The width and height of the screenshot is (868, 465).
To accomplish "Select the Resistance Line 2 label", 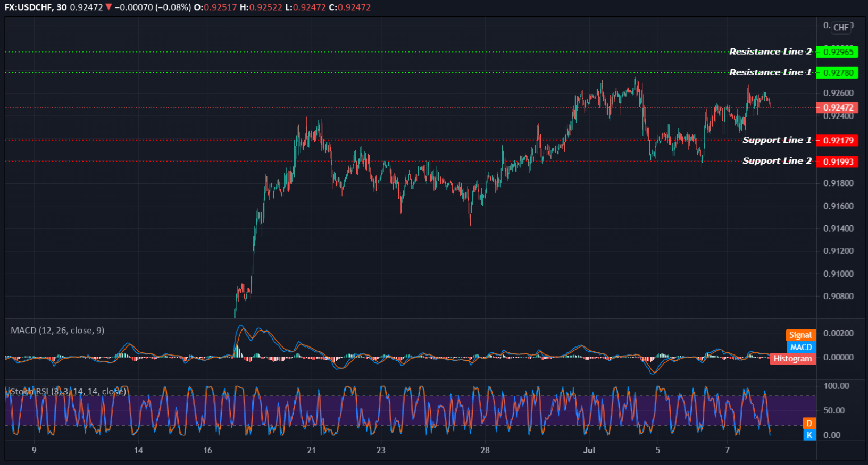I will click(771, 52).
